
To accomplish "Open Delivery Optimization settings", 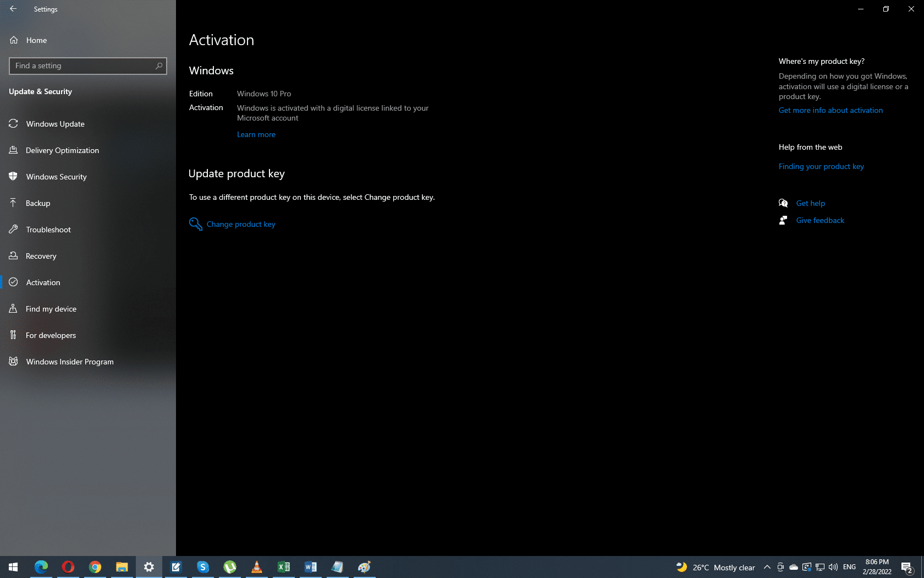I will pyautogui.click(x=62, y=150).
